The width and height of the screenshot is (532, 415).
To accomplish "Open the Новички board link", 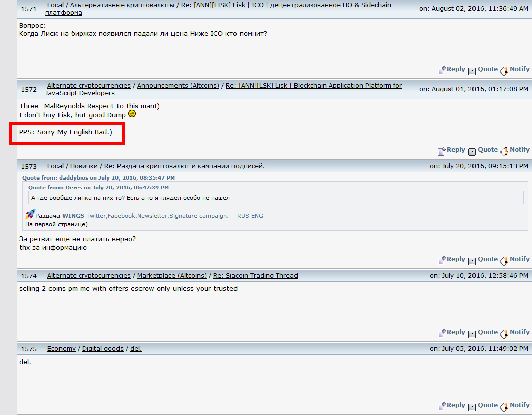I will (84, 166).
